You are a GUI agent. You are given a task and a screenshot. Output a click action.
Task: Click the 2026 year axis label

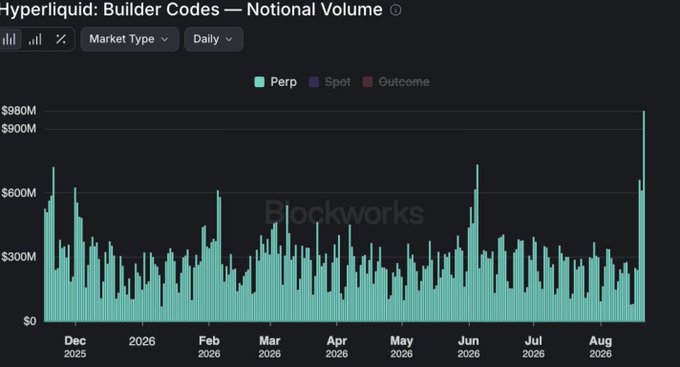point(142,341)
